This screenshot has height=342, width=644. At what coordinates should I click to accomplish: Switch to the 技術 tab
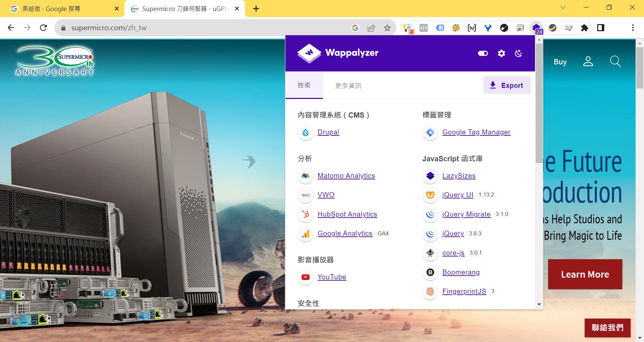point(304,85)
